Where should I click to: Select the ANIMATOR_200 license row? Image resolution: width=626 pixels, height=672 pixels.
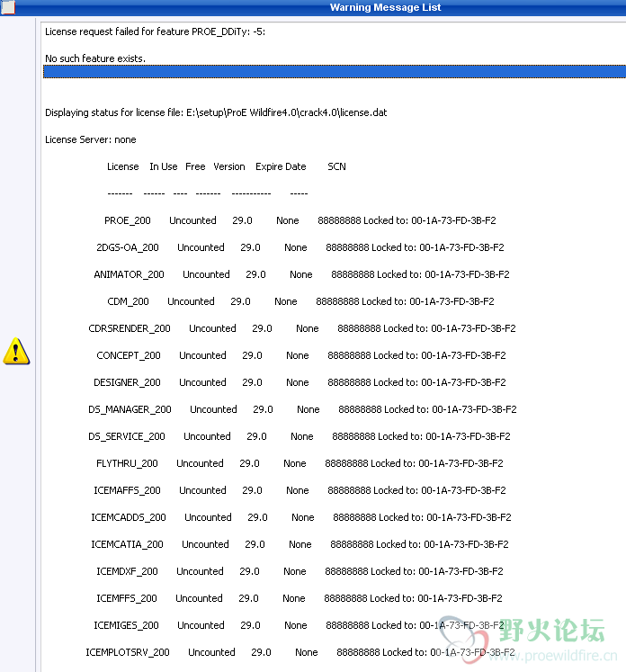point(301,274)
